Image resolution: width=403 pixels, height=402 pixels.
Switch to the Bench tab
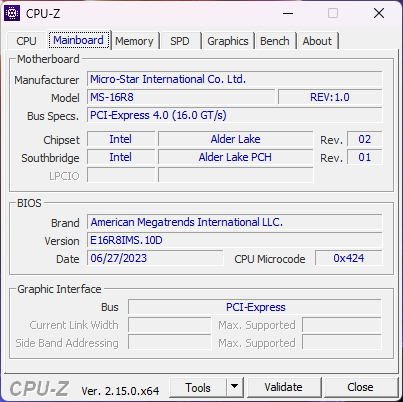[x=275, y=41]
